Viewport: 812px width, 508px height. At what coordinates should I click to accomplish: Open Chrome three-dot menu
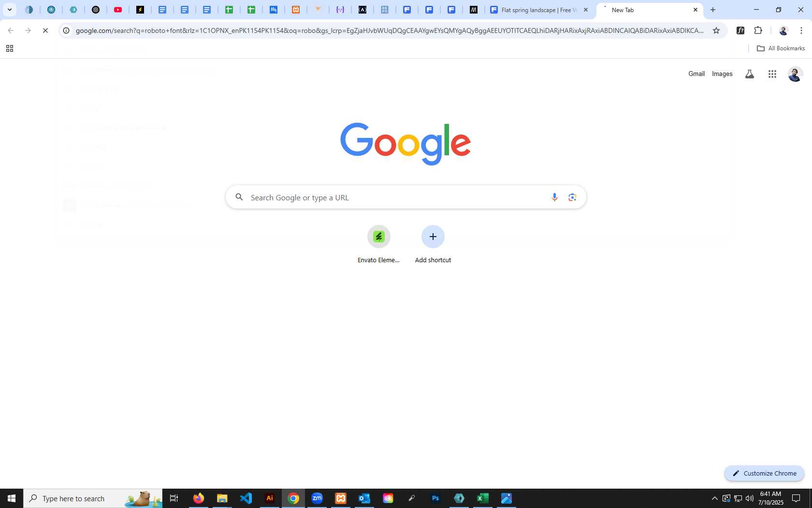click(801, 30)
